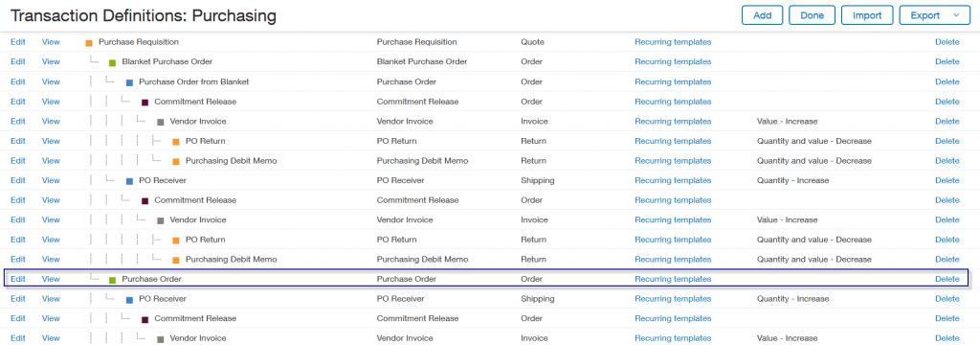Delete the Purchase Order from Blanket row
The image size is (980, 345).
(x=947, y=81)
